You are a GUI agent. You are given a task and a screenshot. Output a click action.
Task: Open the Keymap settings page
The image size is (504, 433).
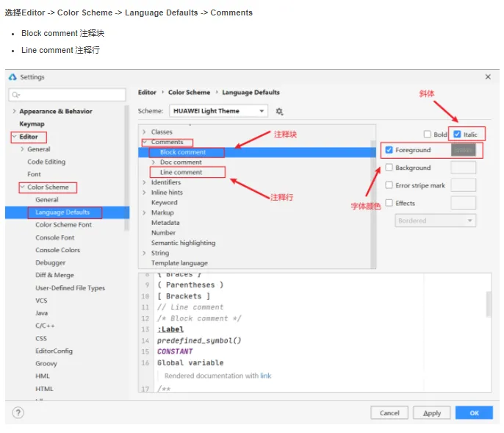click(x=32, y=124)
